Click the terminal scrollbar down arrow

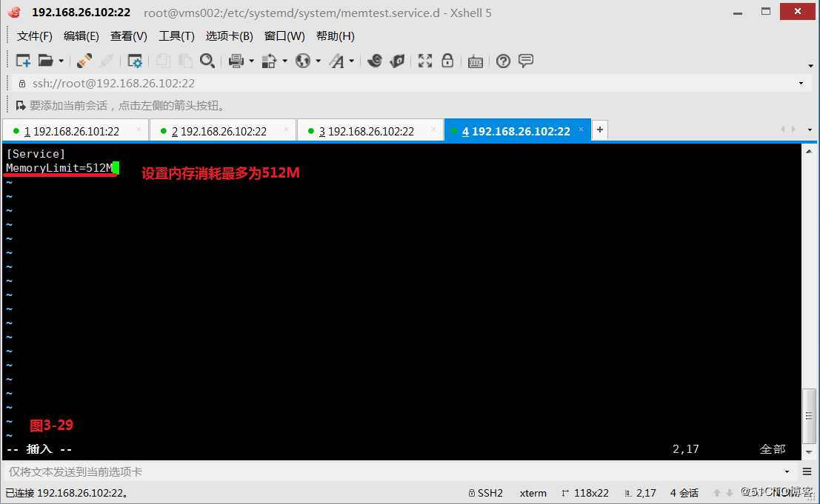coord(809,452)
